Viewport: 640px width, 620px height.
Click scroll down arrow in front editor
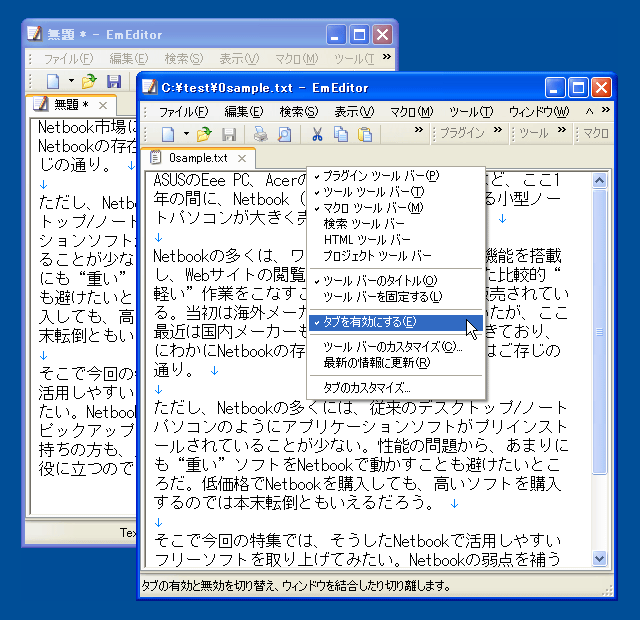(599, 558)
